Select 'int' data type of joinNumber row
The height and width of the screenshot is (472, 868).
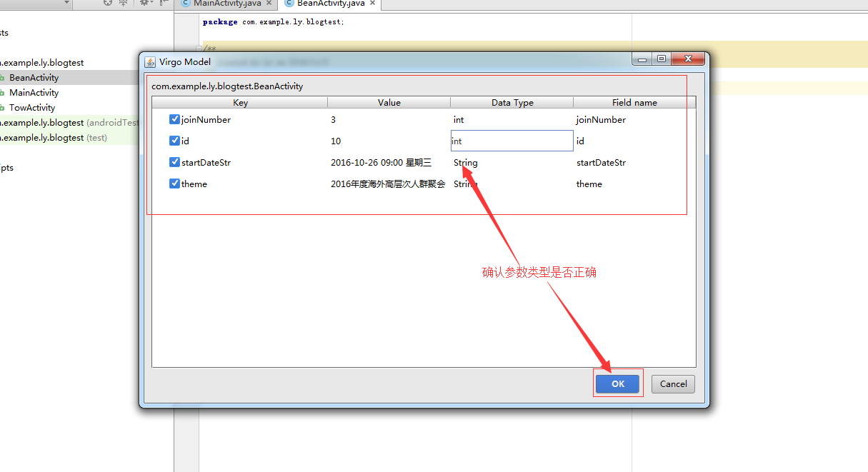coord(512,119)
